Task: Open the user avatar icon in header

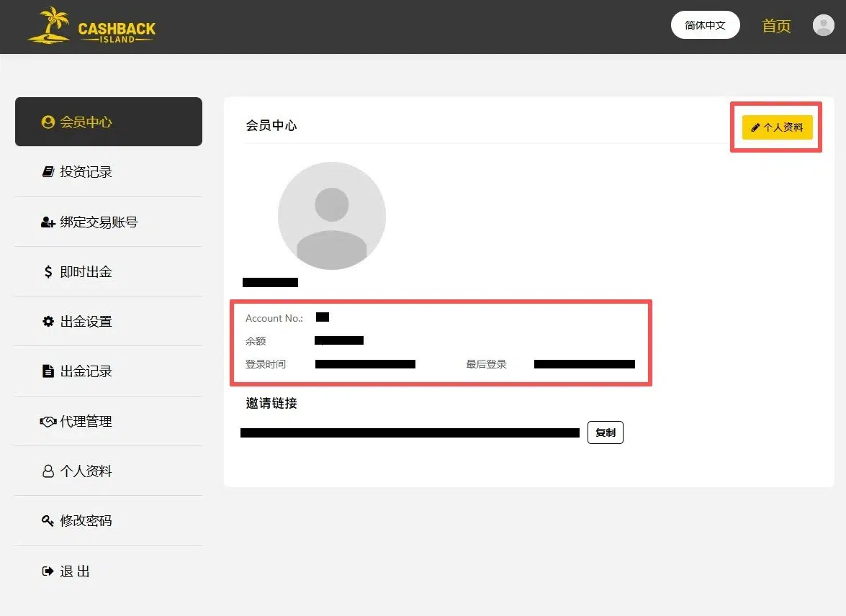Action: (824, 24)
